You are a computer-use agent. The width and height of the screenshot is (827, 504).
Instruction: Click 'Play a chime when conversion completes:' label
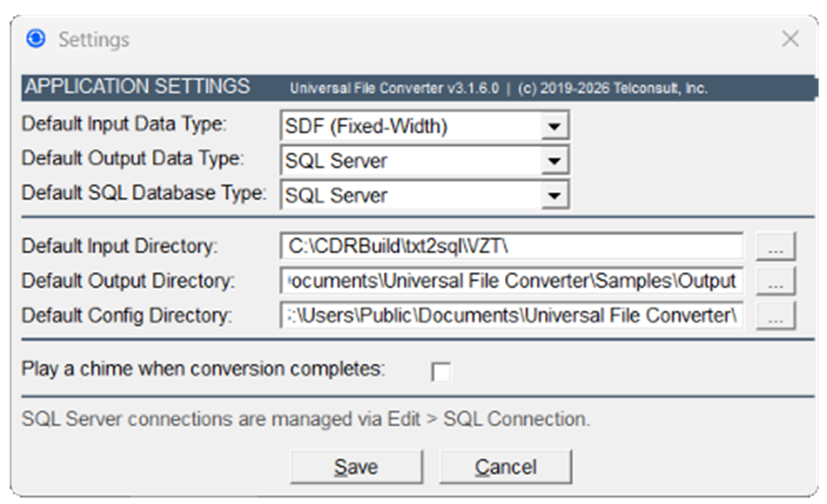[204, 370]
